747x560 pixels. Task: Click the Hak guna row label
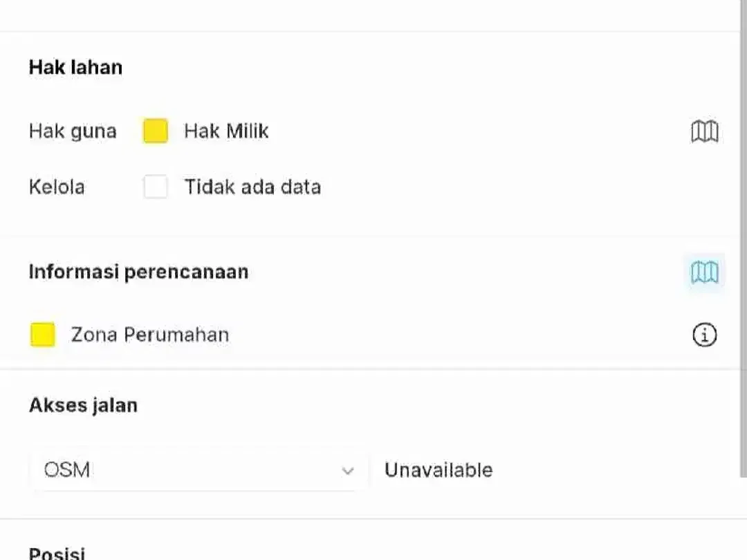[x=73, y=131]
